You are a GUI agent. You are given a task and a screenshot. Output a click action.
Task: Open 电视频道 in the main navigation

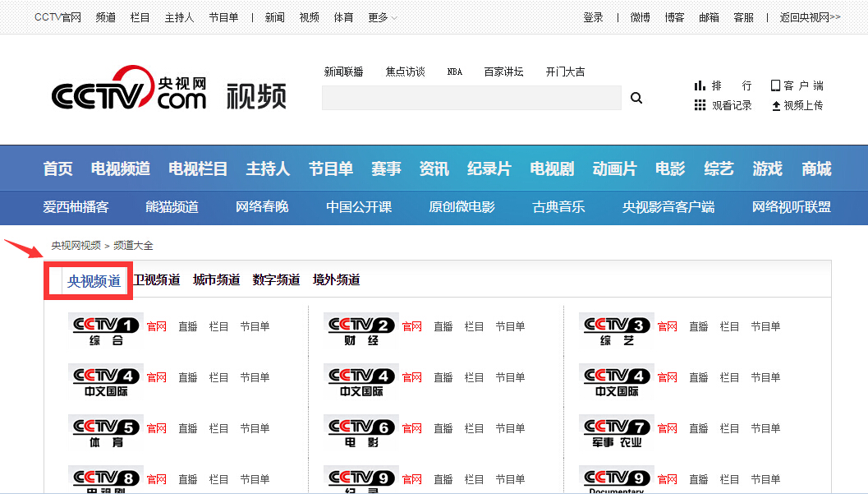(x=120, y=169)
